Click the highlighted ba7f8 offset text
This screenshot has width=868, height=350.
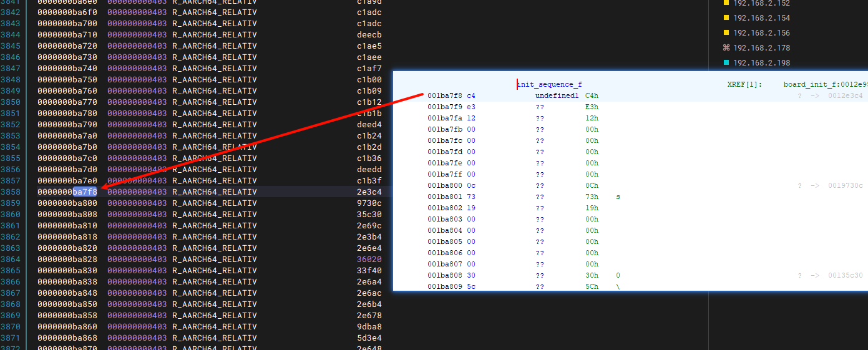pos(85,192)
